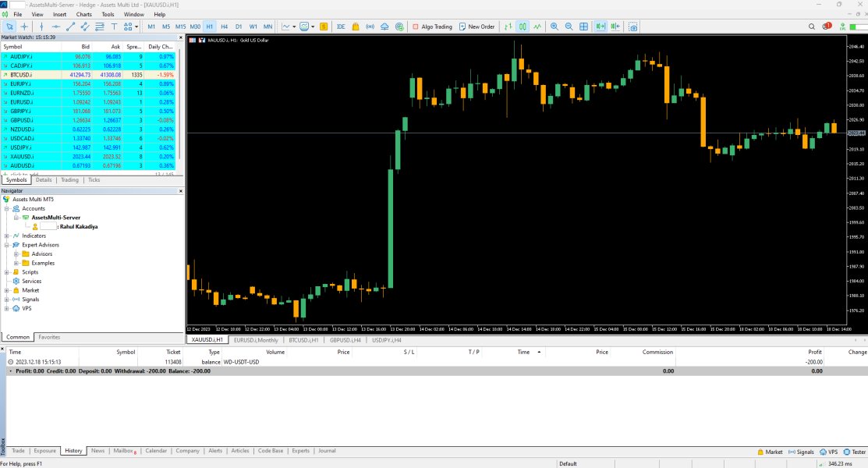868x468 pixels.
Task: Zoom in on the chart
Action: [x=554, y=27]
